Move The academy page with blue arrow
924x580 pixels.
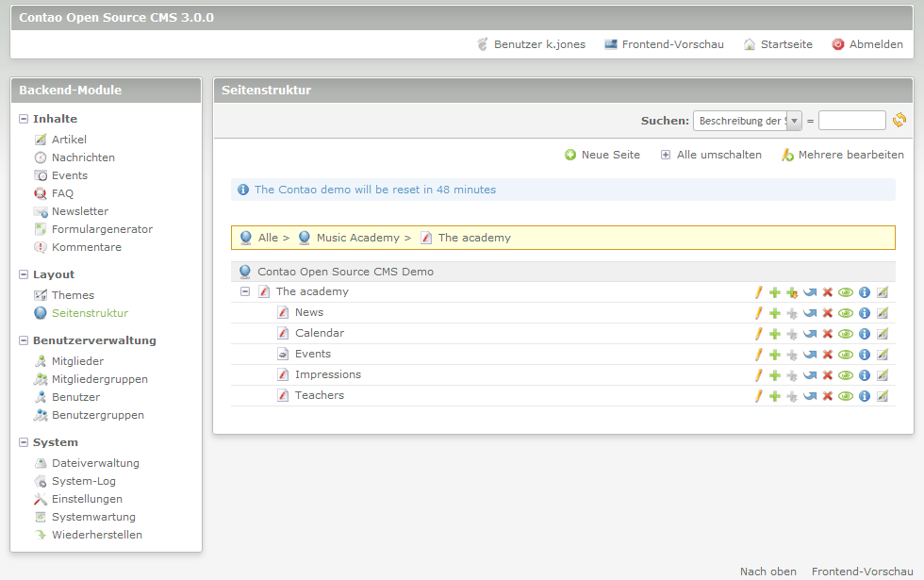click(810, 292)
